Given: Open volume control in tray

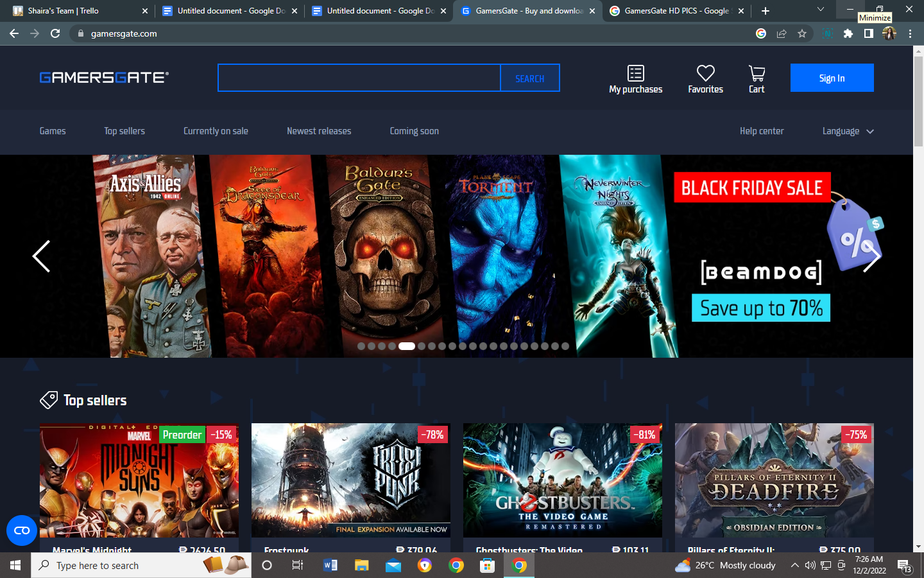Looking at the screenshot, I should (810, 565).
